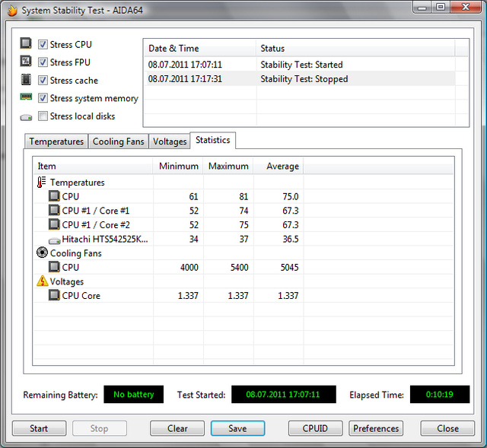The height and width of the screenshot is (448, 487).
Task: Uncheck the Stress CPU checkbox
Action: coord(43,45)
